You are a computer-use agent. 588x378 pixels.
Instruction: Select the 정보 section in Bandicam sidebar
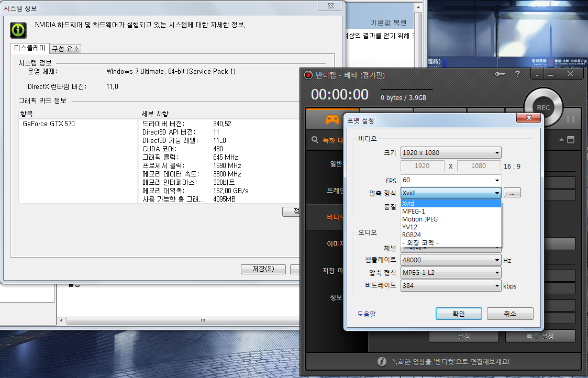[x=336, y=297]
